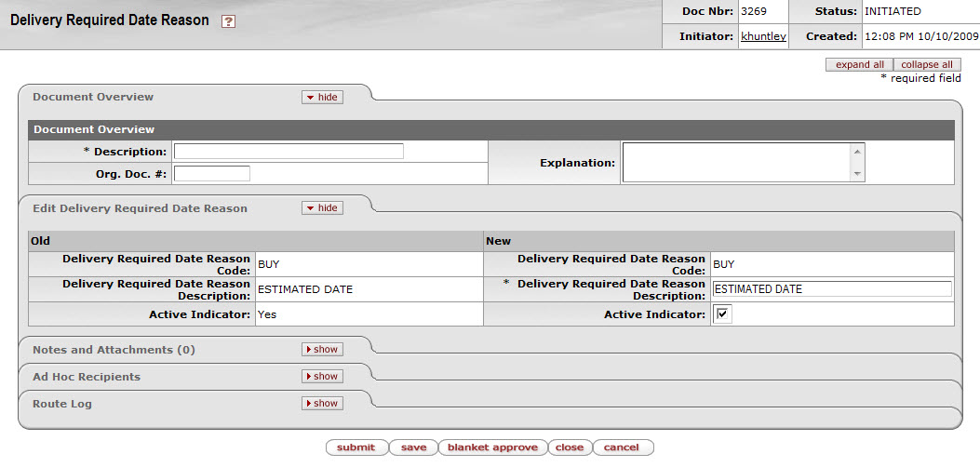Save the document
This screenshot has height=467, width=980.
tap(412, 447)
